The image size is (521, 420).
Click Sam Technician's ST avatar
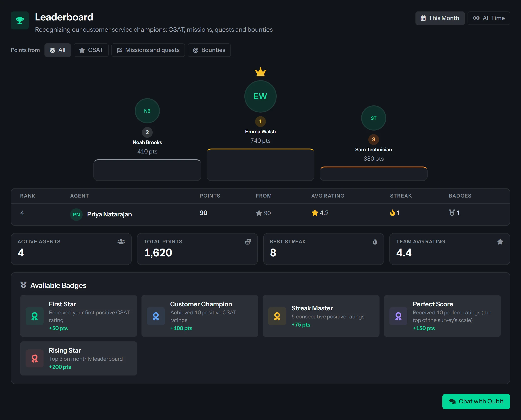click(x=373, y=118)
